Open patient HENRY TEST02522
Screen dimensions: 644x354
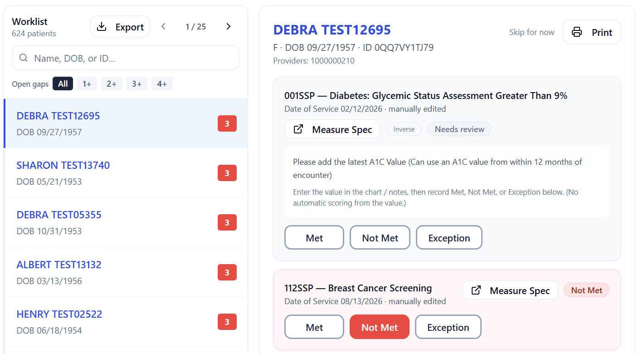pos(126,322)
